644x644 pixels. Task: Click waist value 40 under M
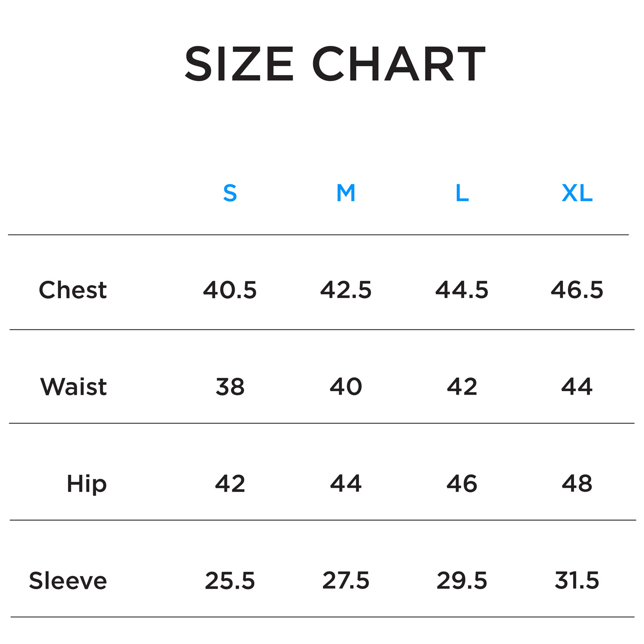coord(346,386)
